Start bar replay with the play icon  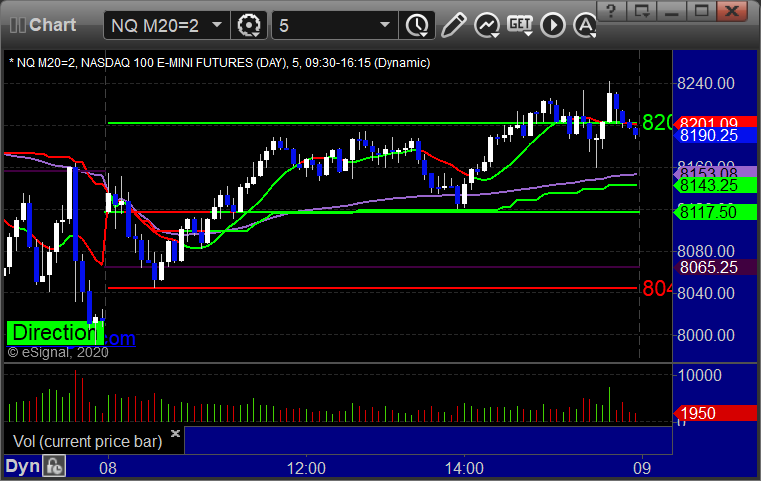point(553,25)
